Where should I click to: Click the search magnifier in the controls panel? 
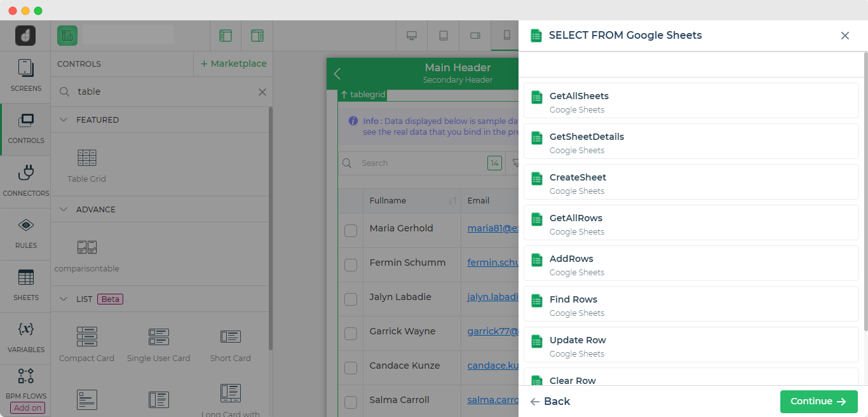click(65, 92)
